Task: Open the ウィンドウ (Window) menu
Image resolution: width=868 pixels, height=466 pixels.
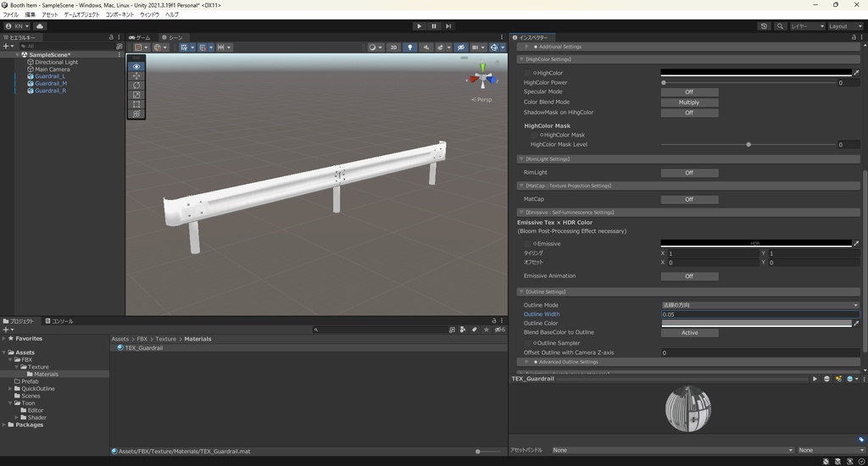Action: pyautogui.click(x=149, y=14)
